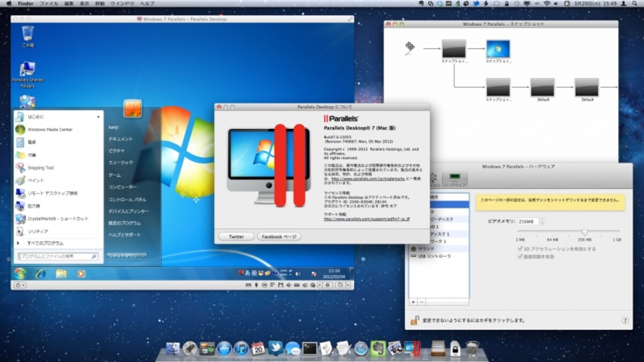
Task: Open Messages chat bubble in Dock
Action: point(292,349)
